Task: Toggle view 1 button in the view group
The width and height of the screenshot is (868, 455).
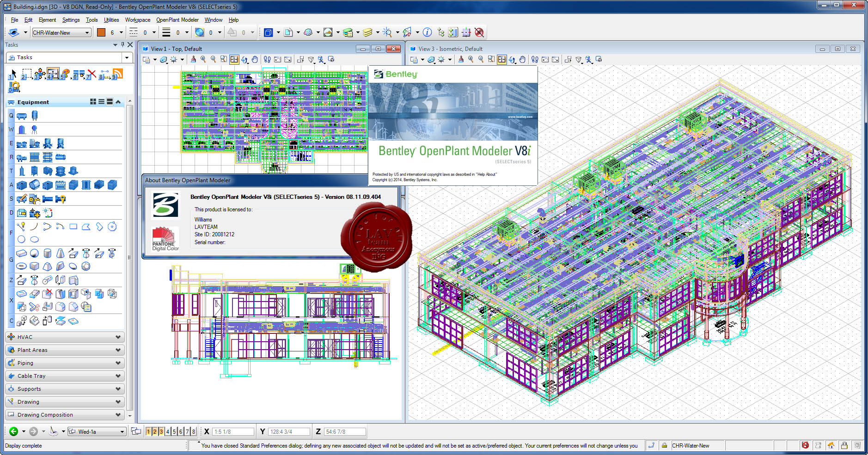Action: point(148,431)
